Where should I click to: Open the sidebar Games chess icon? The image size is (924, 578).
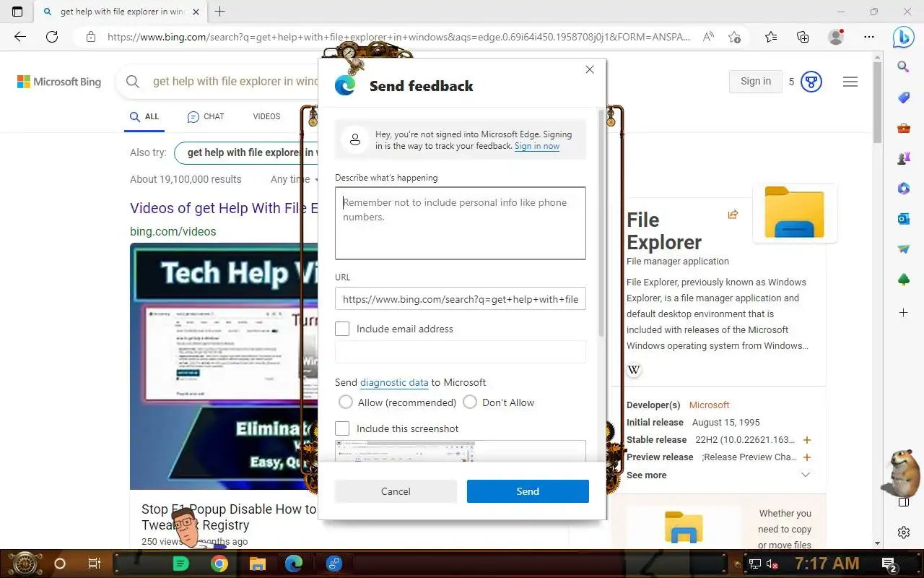(x=903, y=158)
